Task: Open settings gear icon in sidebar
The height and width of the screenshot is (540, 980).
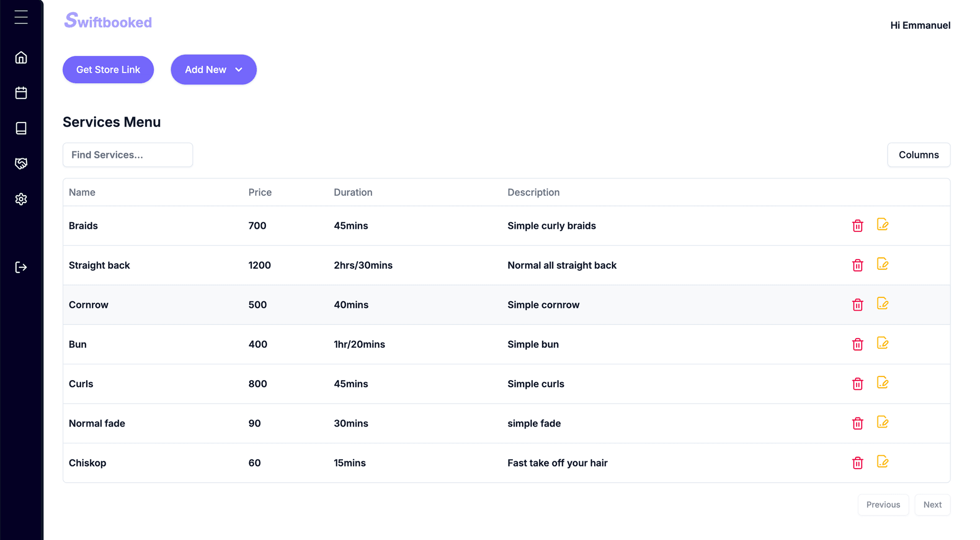Action: pyautogui.click(x=21, y=199)
